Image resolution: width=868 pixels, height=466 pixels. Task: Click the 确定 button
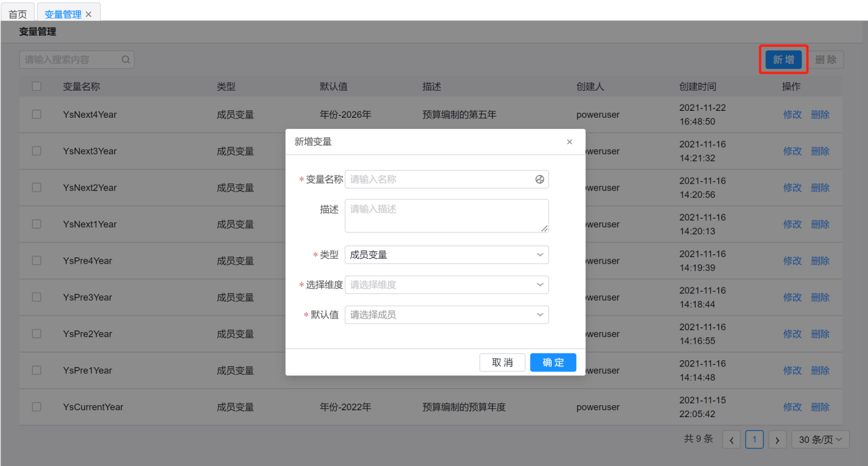(x=553, y=363)
